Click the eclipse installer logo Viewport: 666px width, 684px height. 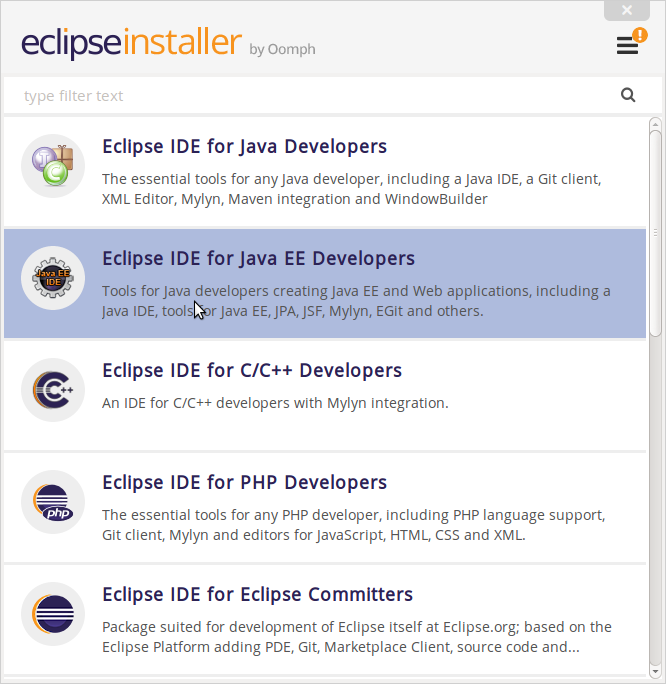pos(131,42)
